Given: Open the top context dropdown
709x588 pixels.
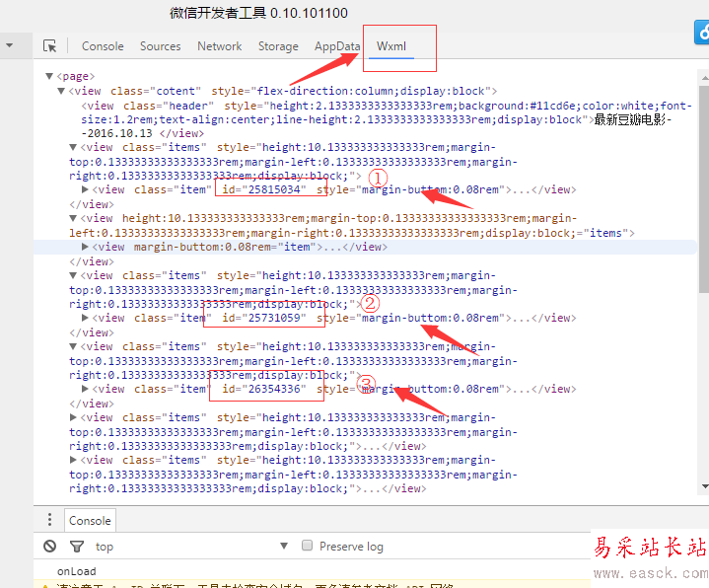Looking at the screenshot, I should coord(192,547).
